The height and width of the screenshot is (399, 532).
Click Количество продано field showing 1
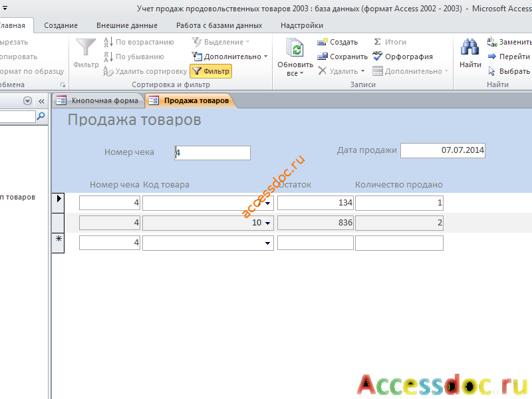click(x=399, y=203)
